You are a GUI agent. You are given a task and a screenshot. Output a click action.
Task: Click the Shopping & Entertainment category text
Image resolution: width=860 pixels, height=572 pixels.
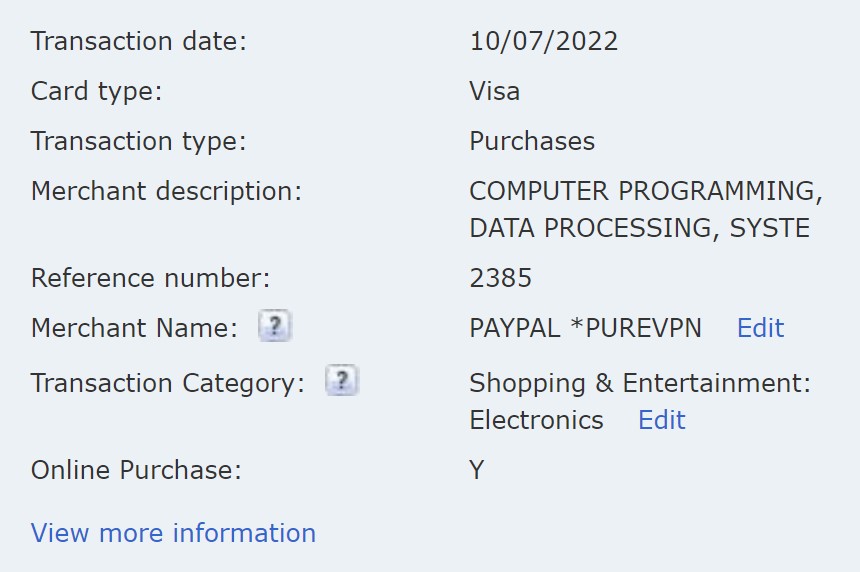[639, 383]
